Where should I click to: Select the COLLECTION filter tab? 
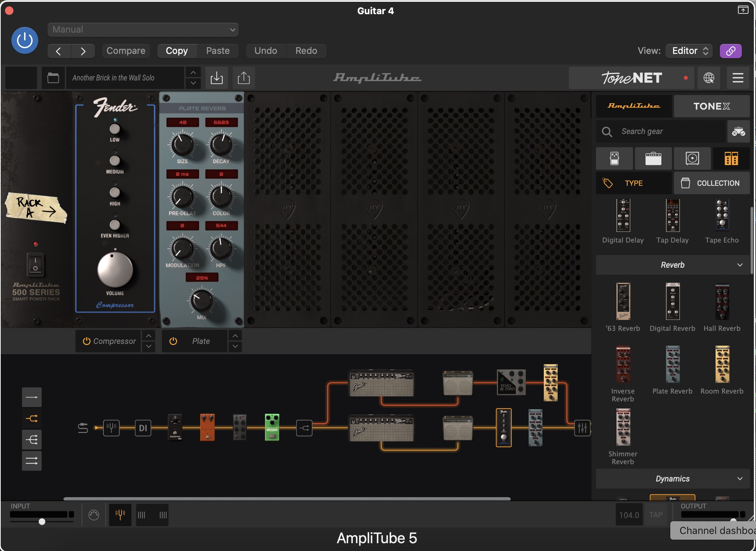coord(712,183)
